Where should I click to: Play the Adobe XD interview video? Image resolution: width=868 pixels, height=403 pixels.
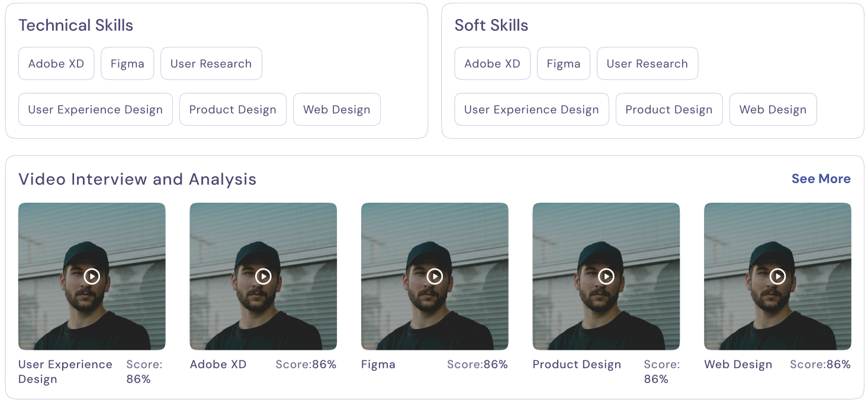click(x=263, y=276)
